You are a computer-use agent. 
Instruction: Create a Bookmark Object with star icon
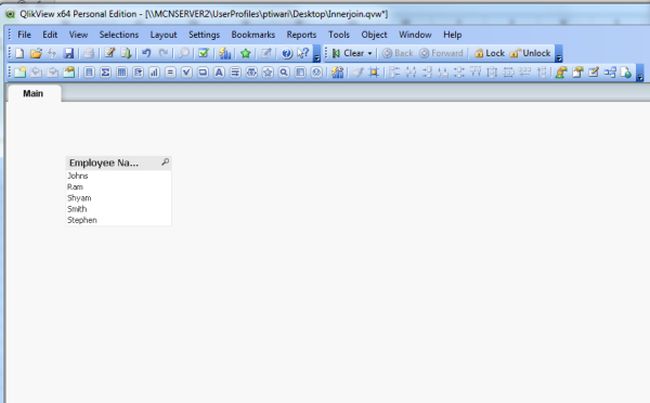(268, 73)
